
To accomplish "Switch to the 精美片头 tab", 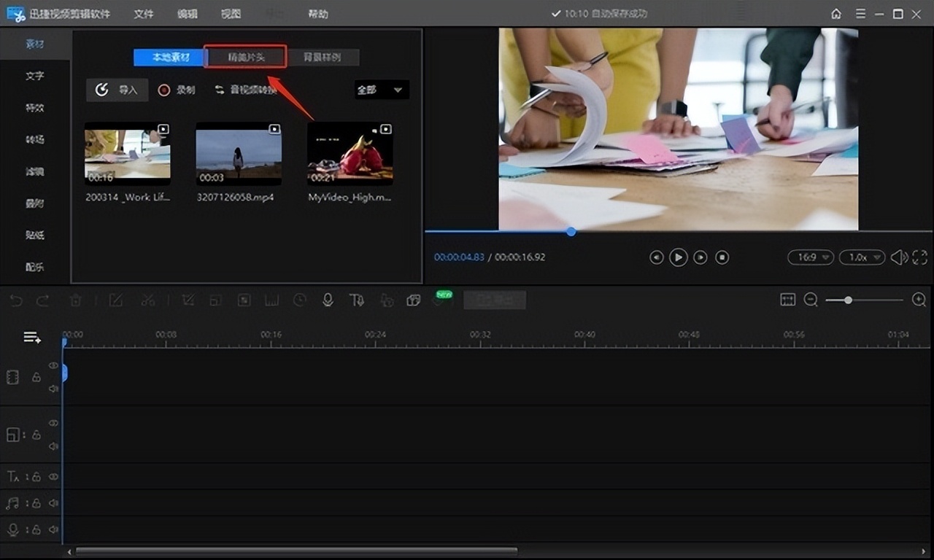I will 246,57.
